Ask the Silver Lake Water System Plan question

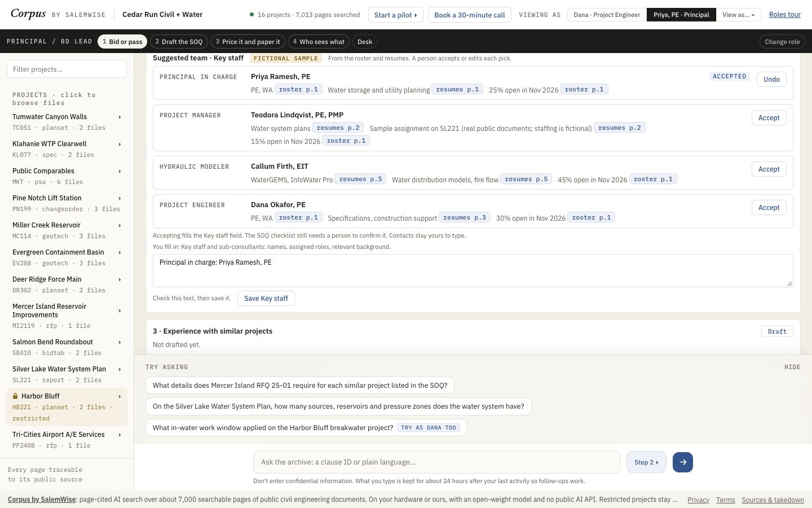(338, 406)
